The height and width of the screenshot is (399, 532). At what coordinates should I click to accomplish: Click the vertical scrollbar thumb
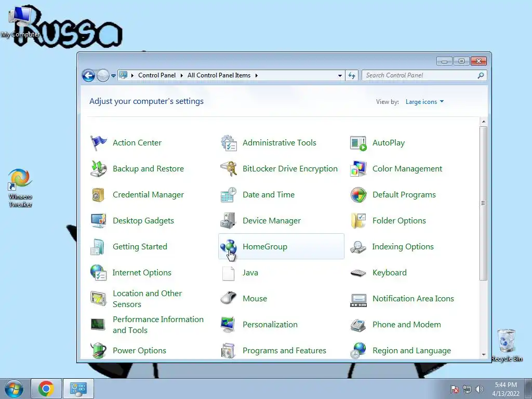tap(484, 203)
